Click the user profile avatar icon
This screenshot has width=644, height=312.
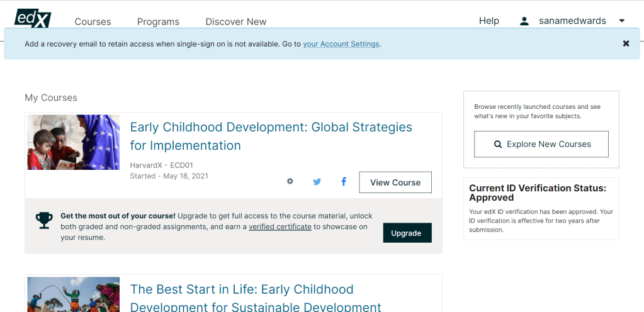(x=524, y=21)
